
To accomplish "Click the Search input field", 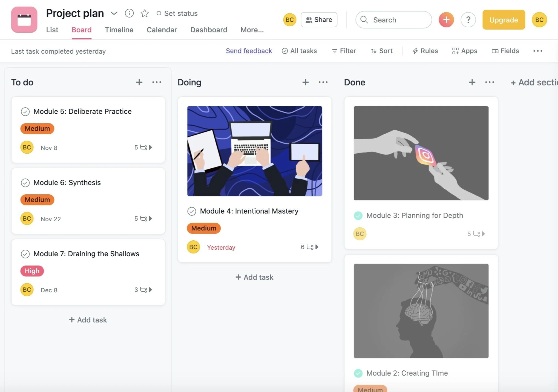I will 394,20.
